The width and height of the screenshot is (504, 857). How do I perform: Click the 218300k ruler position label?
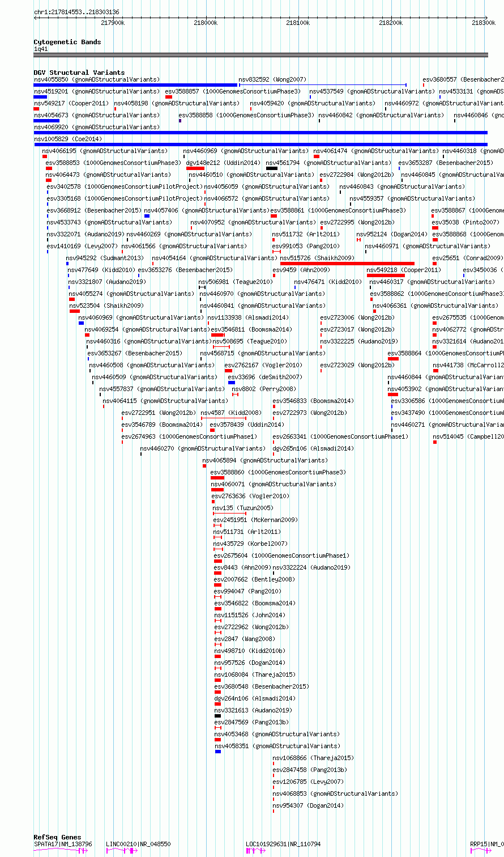[x=483, y=23]
